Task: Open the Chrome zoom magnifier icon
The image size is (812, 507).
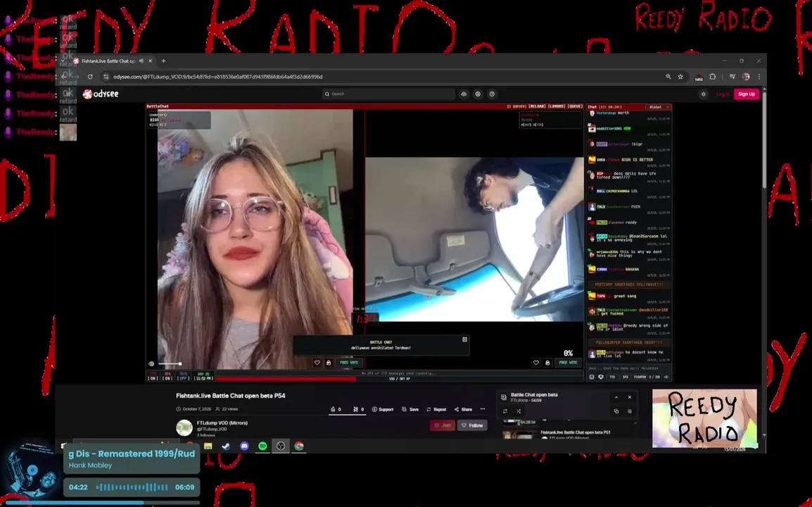Action: click(668, 77)
